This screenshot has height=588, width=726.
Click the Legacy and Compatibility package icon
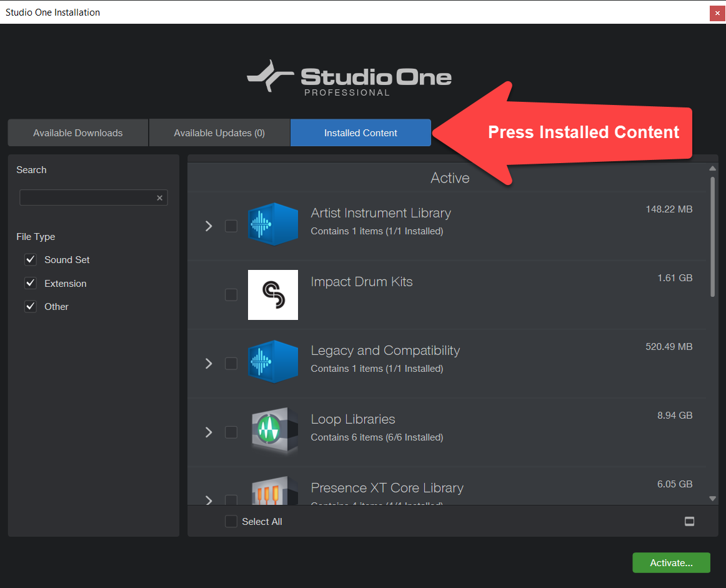(x=273, y=361)
